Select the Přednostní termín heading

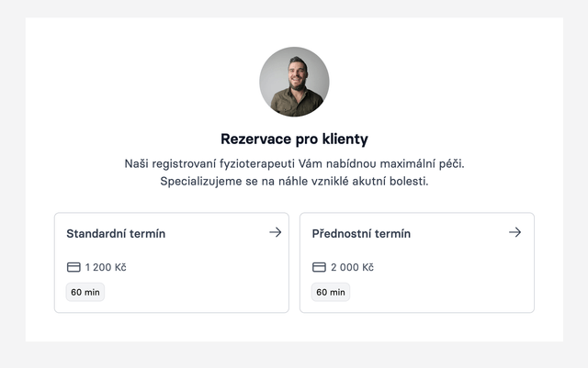click(361, 233)
